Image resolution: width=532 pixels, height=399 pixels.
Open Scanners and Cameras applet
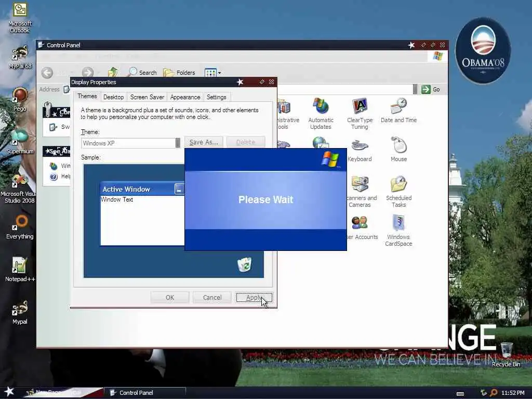[x=361, y=192]
